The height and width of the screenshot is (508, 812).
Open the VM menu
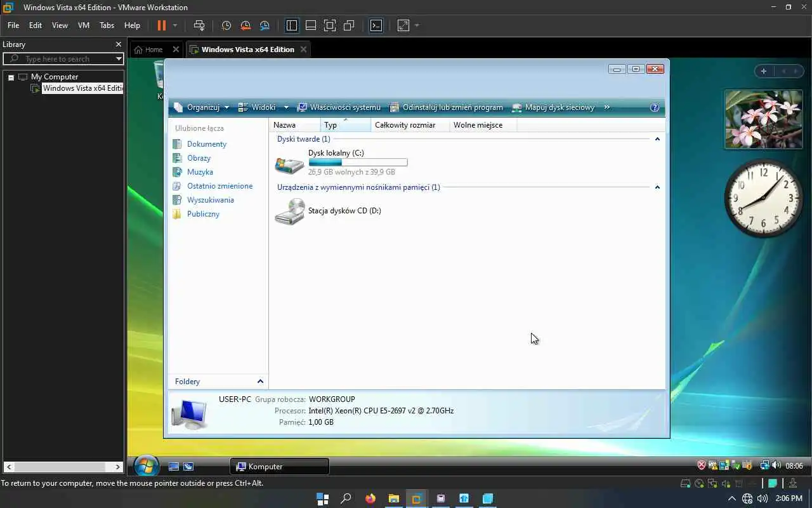[84, 25]
